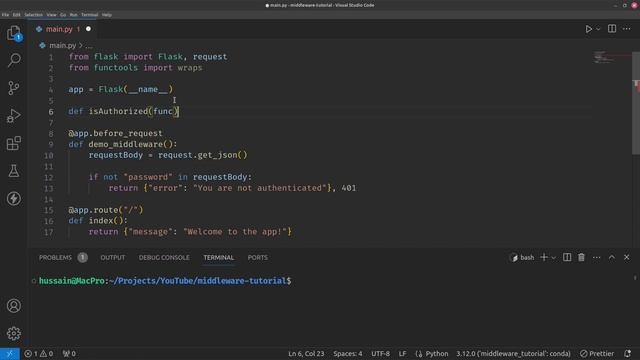This screenshot has width=640, height=360.
Task: Change end of line sequence LF
Action: click(x=402, y=353)
